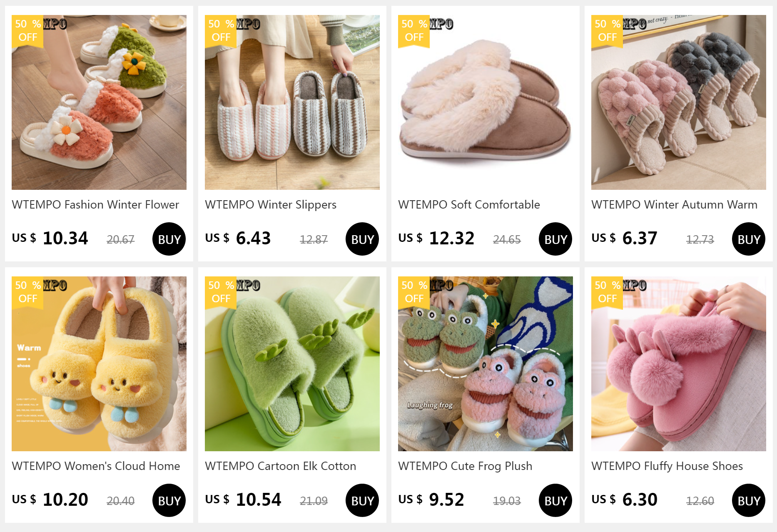The image size is (777, 532).
Task: Click BUY for the 6.43 Winter Slippers
Action: 362,239
